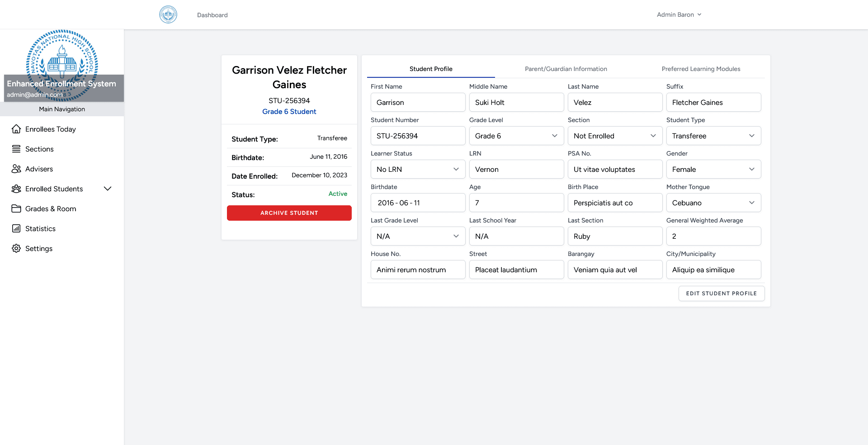
Task: Switch to Parent/Guardian Information tab
Action: pos(566,69)
